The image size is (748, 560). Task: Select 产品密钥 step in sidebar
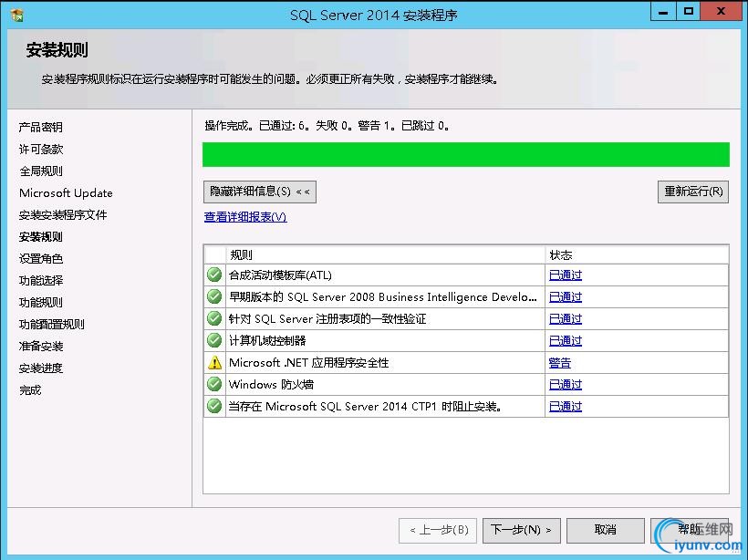point(41,128)
